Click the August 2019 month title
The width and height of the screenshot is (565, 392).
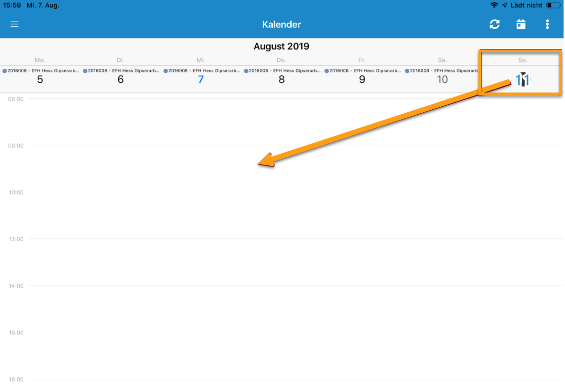click(281, 46)
